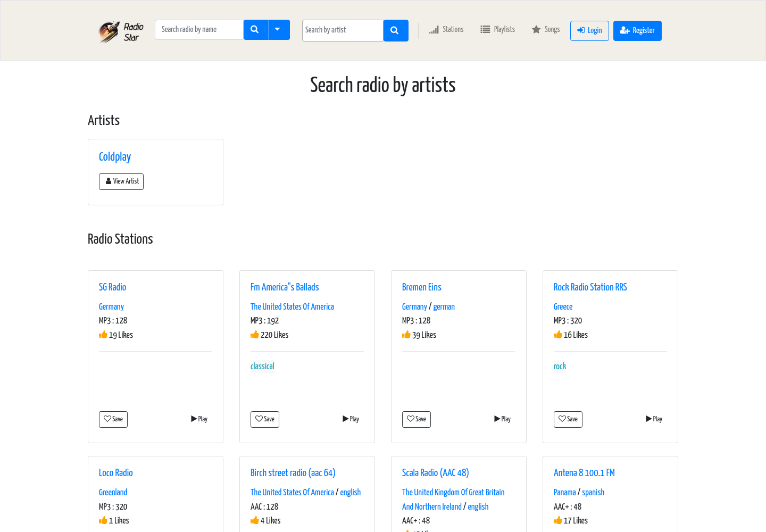Open the SG Radio station link
Image resolution: width=766 pixels, height=532 pixels.
(112, 287)
